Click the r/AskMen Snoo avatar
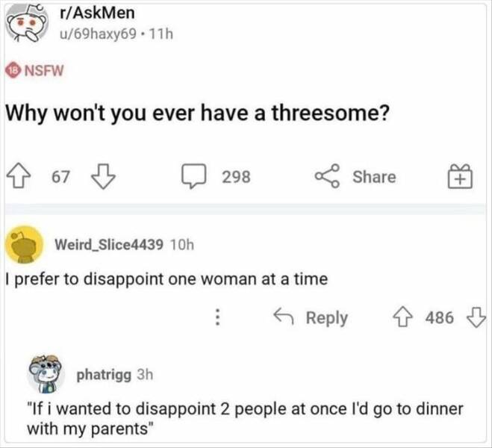The width and height of the screenshot is (492, 448). tap(28, 24)
